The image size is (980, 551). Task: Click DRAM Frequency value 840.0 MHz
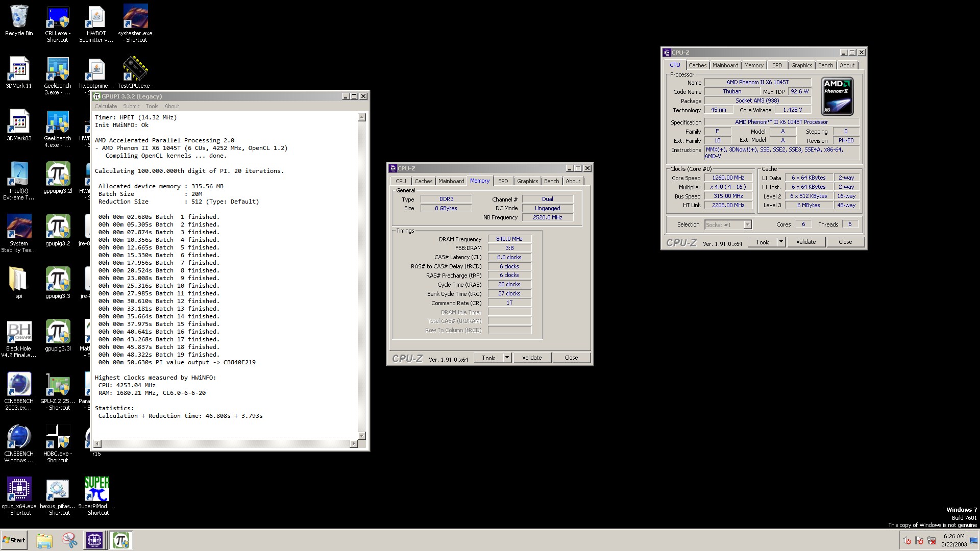(x=509, y=239)
